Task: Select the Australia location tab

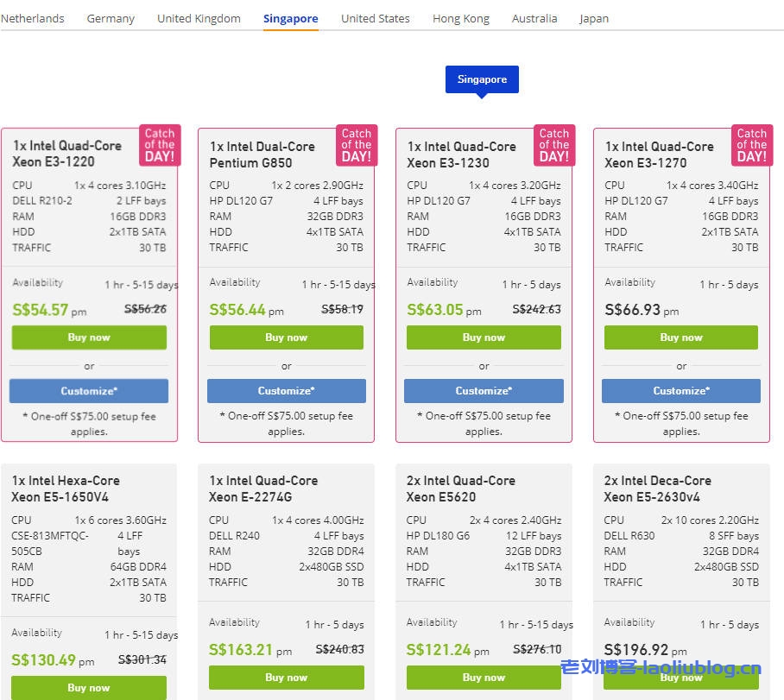Action: (534, 18)
